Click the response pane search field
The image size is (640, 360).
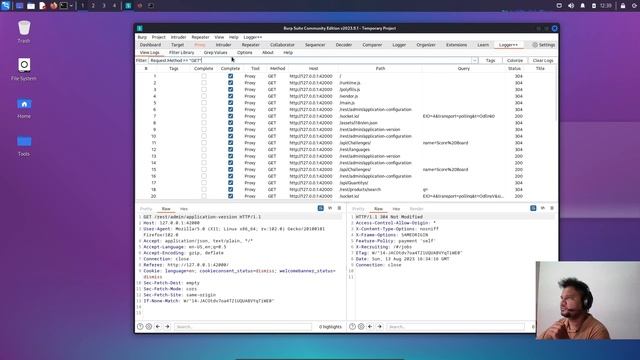click(455, 327)
